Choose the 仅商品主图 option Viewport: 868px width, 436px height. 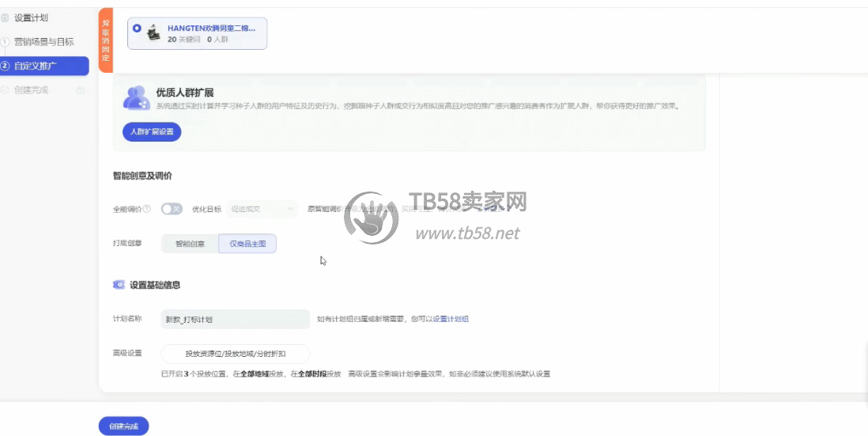pos(247,244)
